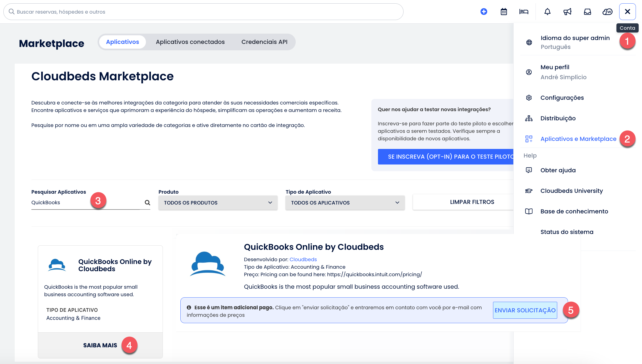Screen dimensions: 642x364
Task: Click the gear icon beside Configurações
Action: 529,98
